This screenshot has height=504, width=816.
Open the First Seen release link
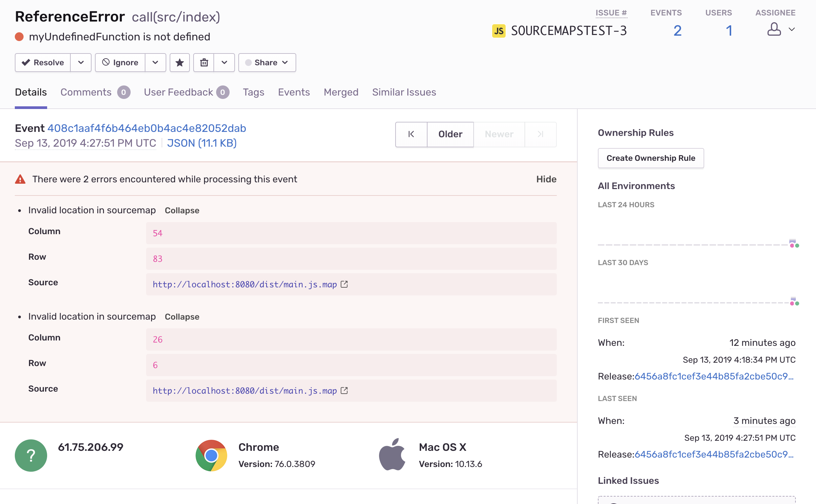[x=714, y=376]
